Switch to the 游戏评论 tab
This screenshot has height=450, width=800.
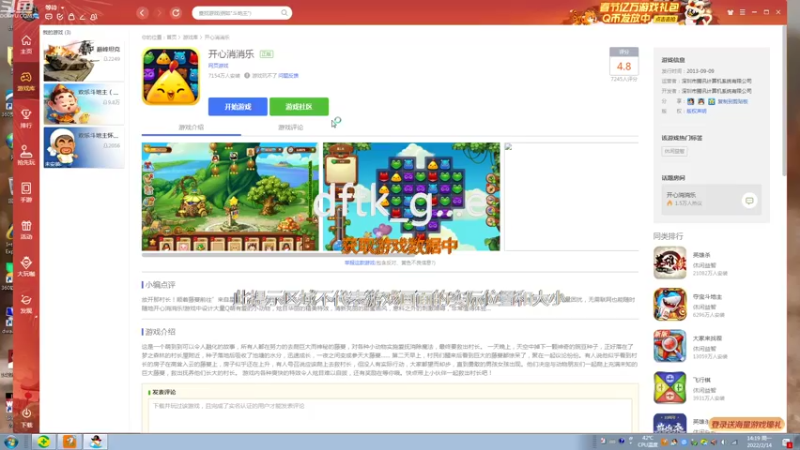(290, 127)
